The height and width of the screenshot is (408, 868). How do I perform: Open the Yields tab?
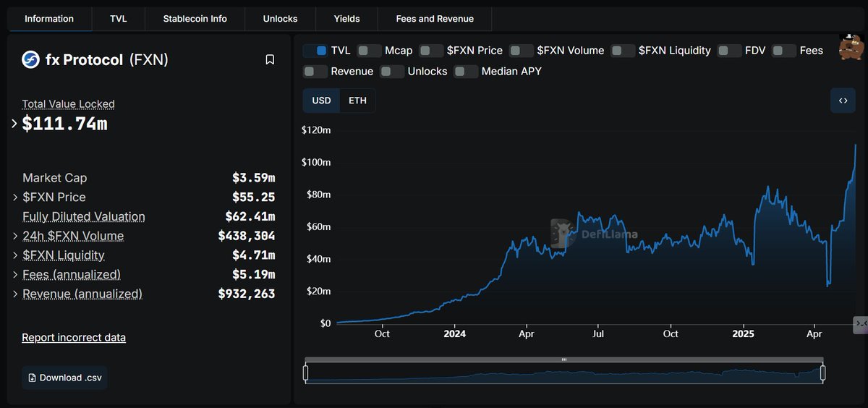[347, 19]
